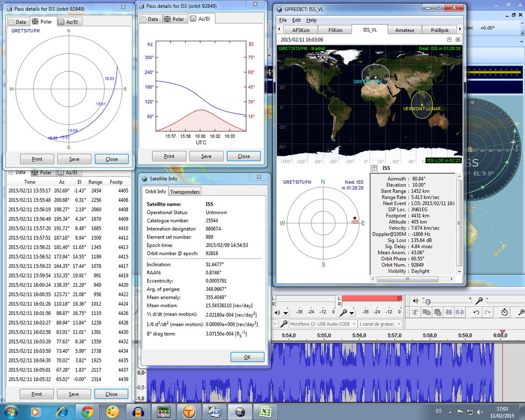This screenshot has width=525, height=420.
Task: Click Close below the pass data table
Action: (111, 394)
